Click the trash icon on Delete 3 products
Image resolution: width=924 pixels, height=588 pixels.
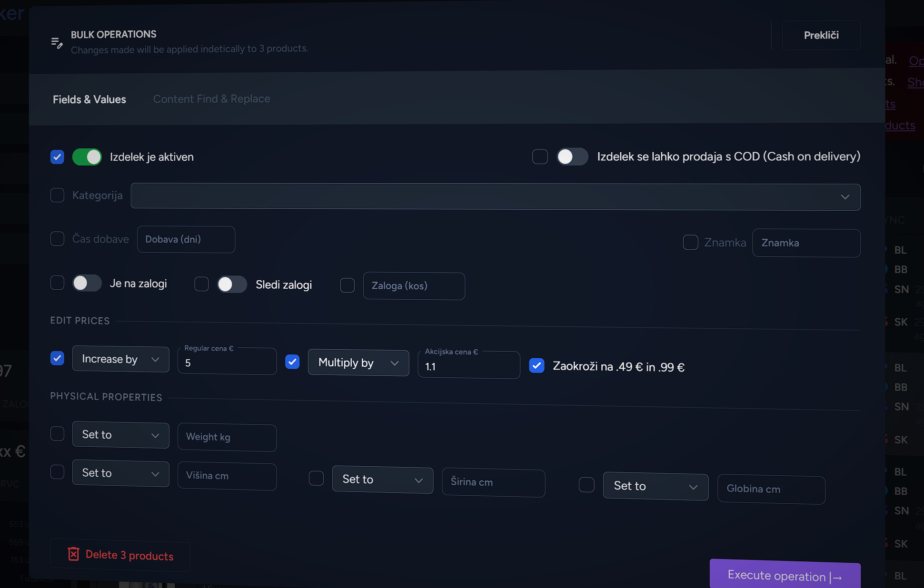coord(73,554)
